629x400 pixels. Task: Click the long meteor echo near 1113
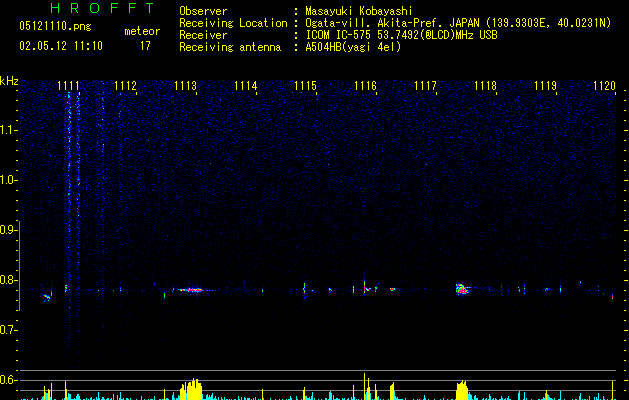[x=191, y=290]
